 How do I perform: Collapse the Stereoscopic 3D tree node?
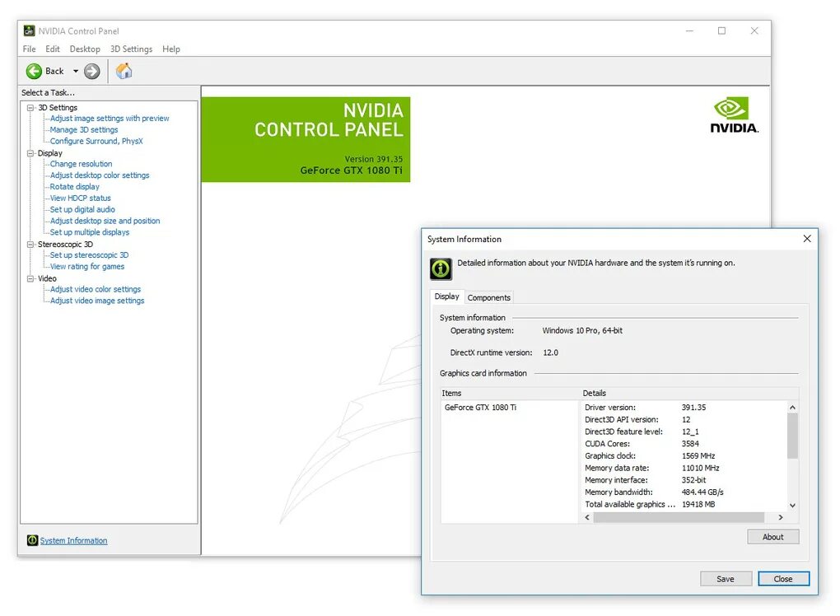coord(30,245)
